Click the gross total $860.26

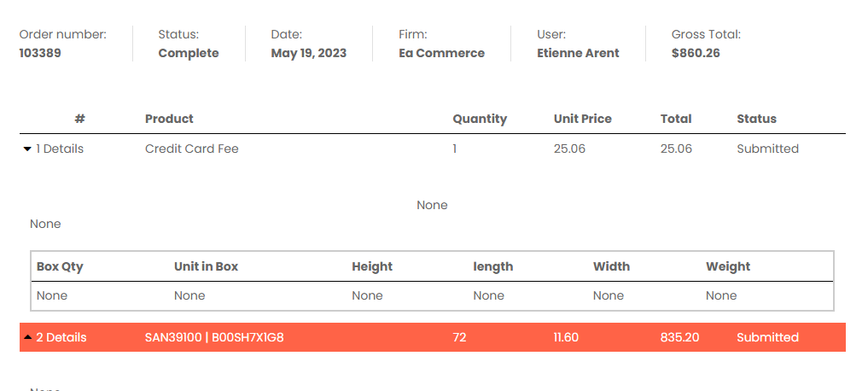(696, 53)
